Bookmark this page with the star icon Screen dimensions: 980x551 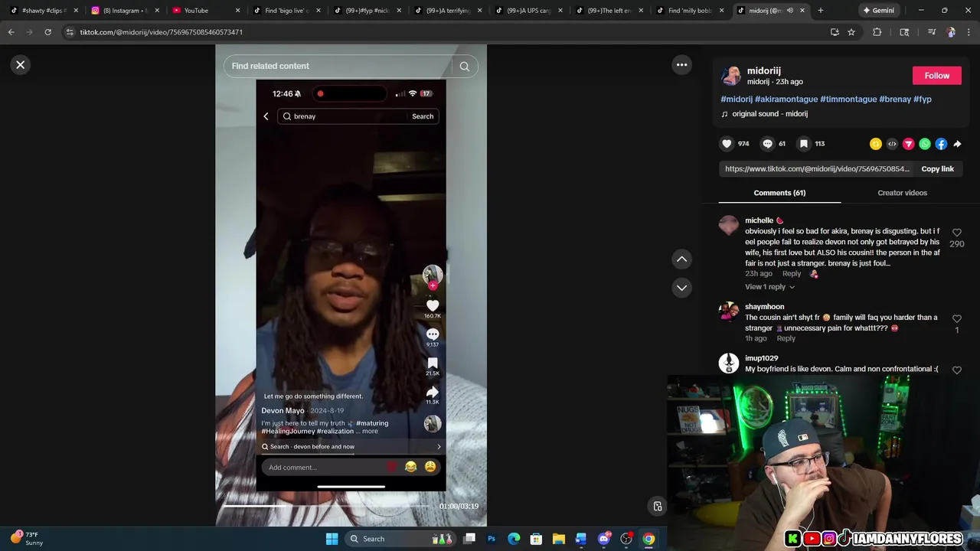(851, 32)
